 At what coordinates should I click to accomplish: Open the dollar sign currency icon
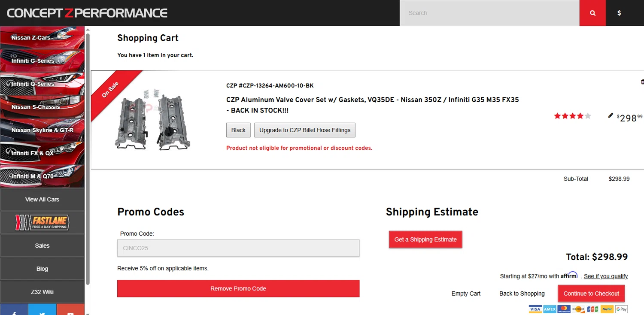(619, 13)
